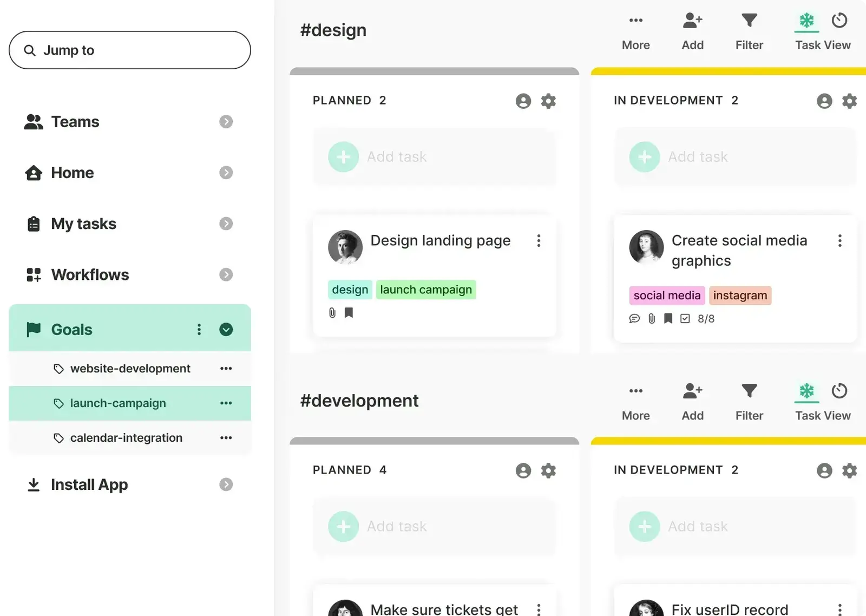Image resolution: width=866 pixels, height=616 pixels.
Task: Click the assignee icon in #design In Development column
Action: 824,101
